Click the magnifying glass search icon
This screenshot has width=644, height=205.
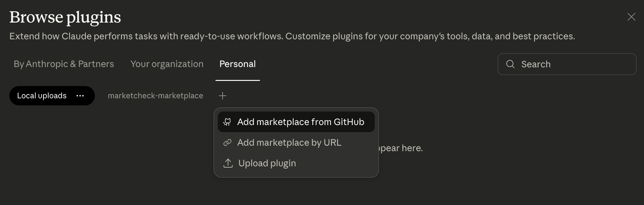[510, 64]
